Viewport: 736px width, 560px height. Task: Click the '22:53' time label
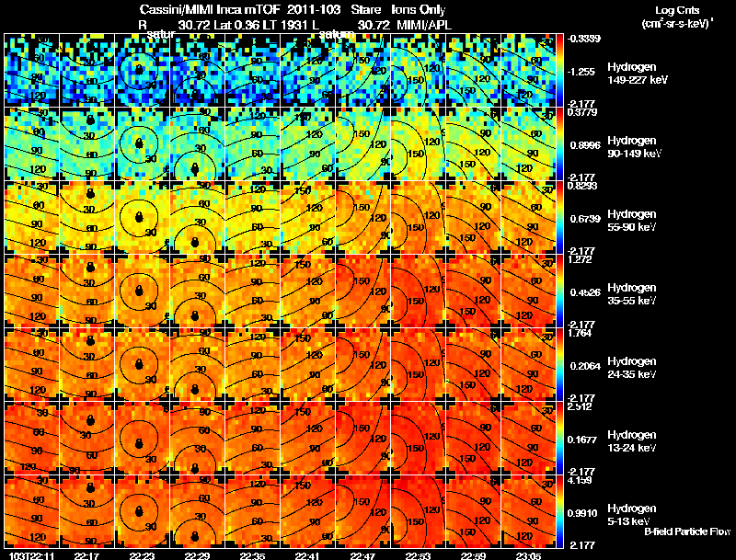pyautogui.click(x=418, y=555)
